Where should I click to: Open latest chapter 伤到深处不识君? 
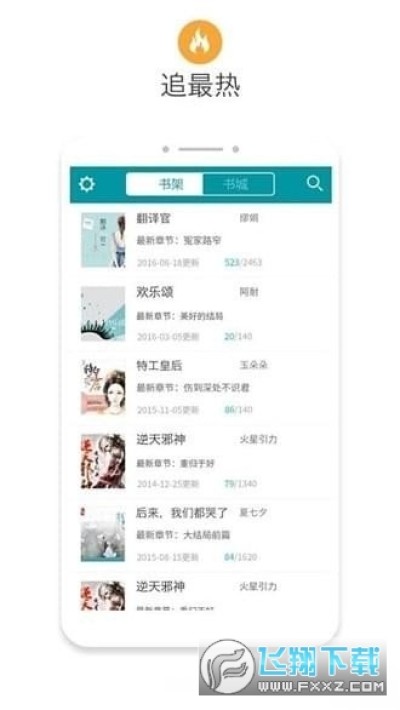(216, 388)
